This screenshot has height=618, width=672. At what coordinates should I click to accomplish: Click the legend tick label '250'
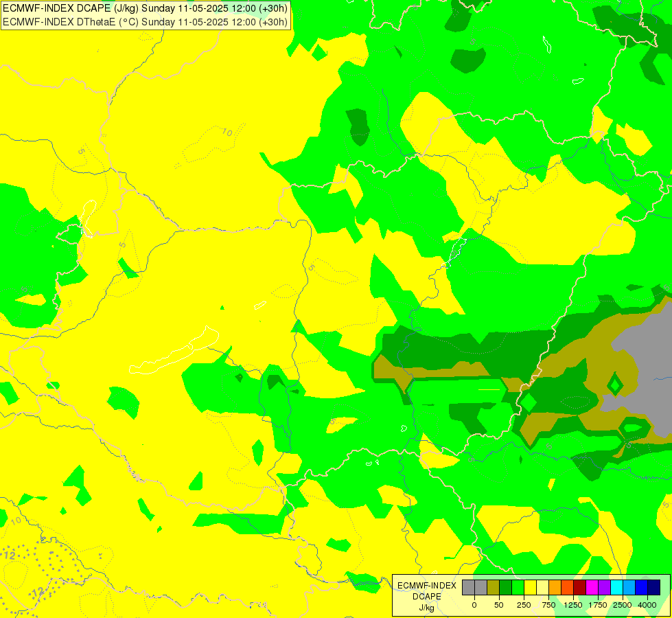tap(524, 605)
